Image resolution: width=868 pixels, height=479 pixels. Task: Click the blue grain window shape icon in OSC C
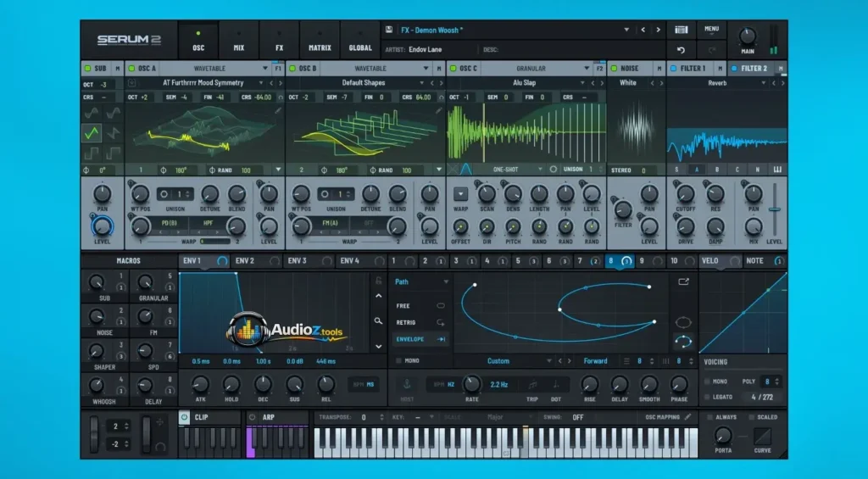[x=466, y=169]
